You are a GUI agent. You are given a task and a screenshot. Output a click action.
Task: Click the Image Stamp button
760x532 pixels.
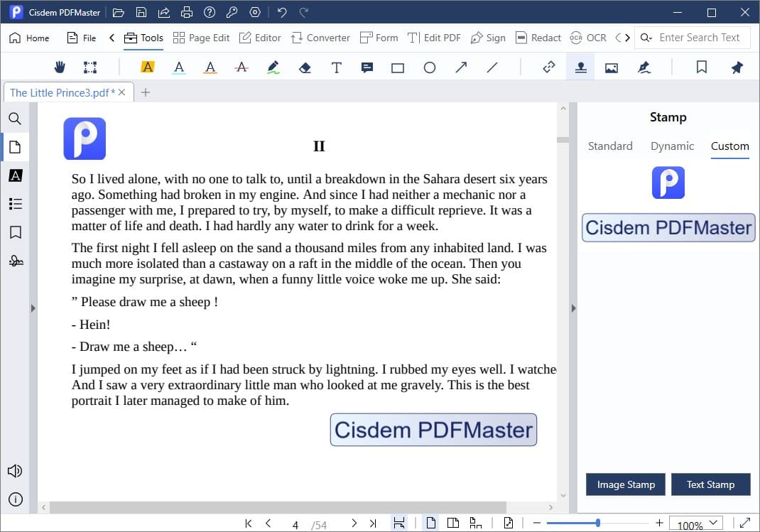coord(625,484)
